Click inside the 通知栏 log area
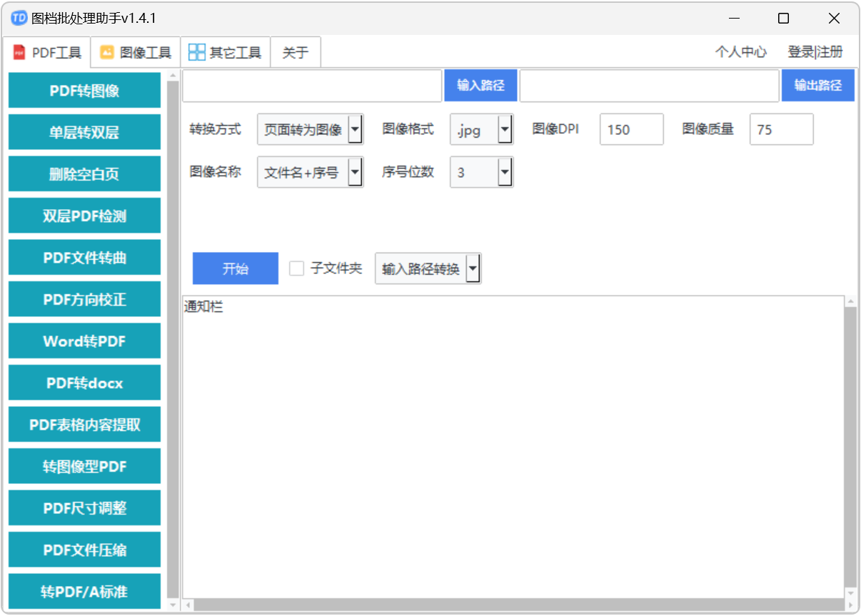Image resolution: width=861 pixels, height=616 pixels. pos(513,447)
